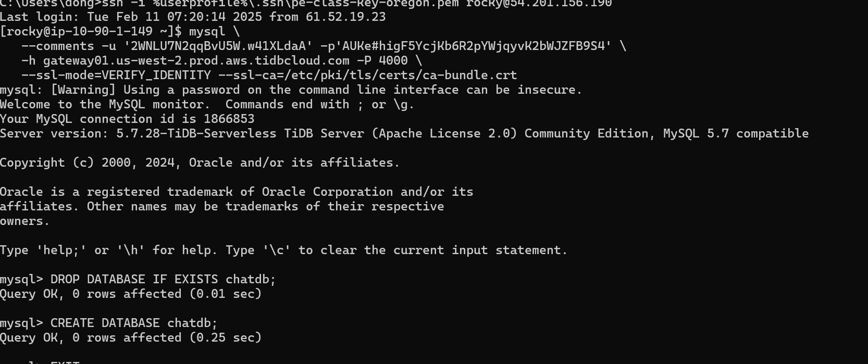Click the Oracle copyright notice line
Viewport: 868px width, 364px height.
[x=200, y=162]
